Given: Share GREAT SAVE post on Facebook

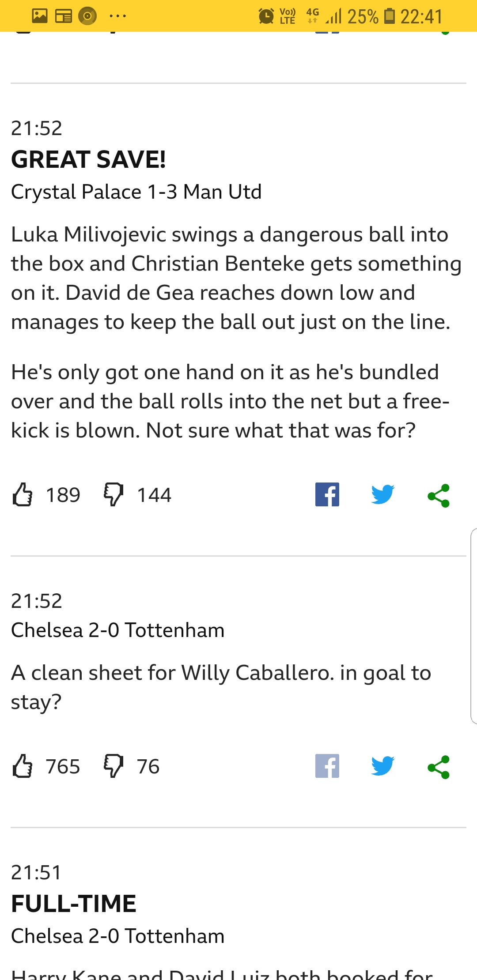Looking at the screenshot, I should (327, 494).
